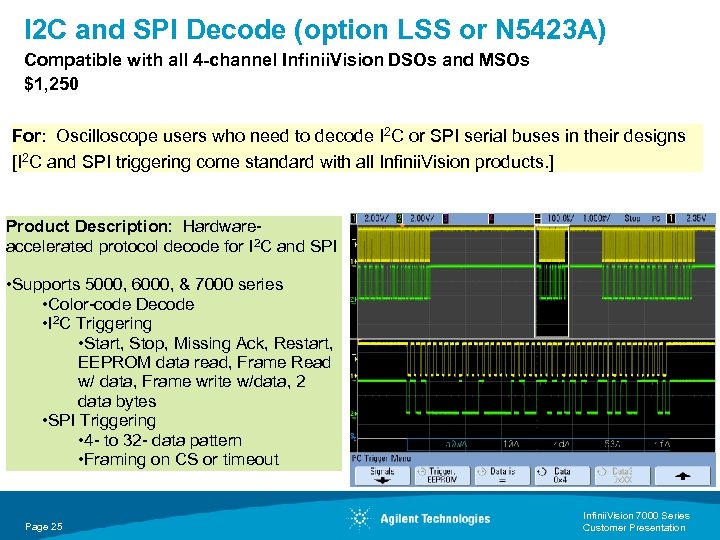Click decoded value 12A in bus row
The image size is (720, 540).
coord(511,444)
